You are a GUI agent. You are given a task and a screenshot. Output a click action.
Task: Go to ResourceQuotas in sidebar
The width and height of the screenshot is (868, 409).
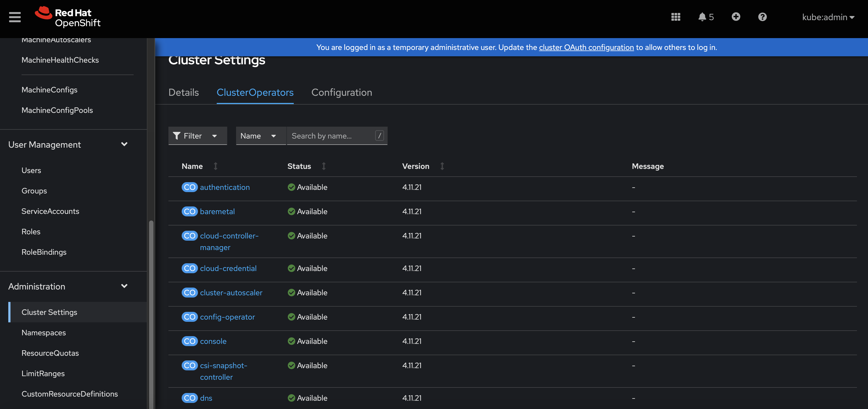pos(50,353)
